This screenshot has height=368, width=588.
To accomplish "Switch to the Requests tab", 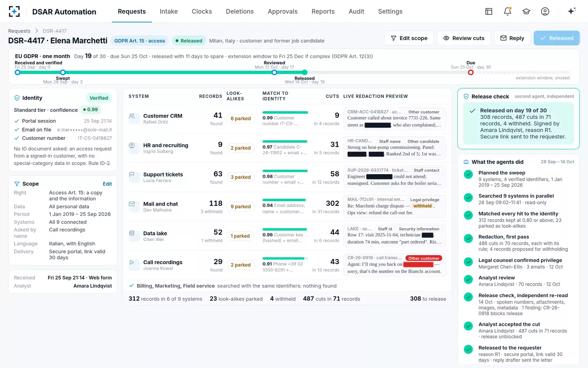I will pos(132,11).
